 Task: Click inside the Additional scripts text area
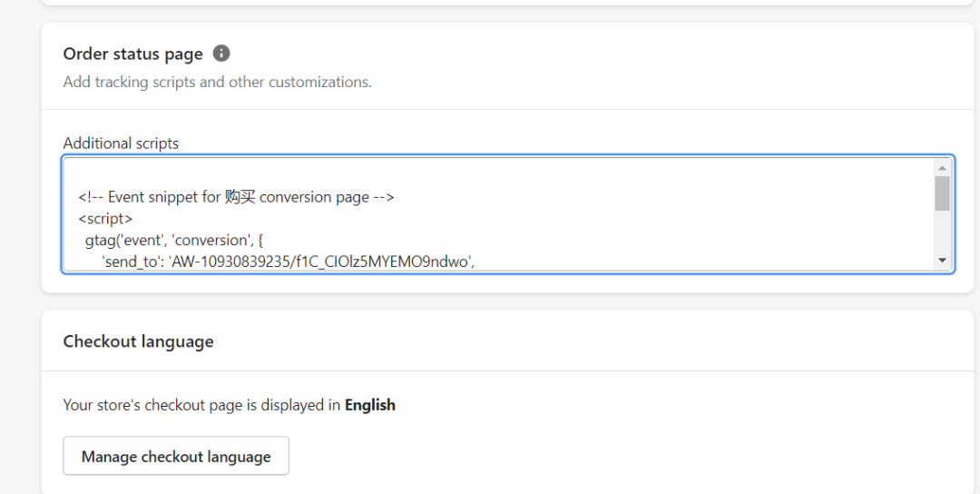tap(508, 214)
